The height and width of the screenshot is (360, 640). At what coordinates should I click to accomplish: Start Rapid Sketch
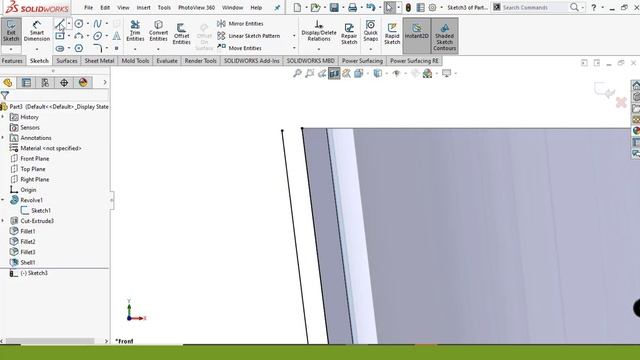tap(392, 33)
